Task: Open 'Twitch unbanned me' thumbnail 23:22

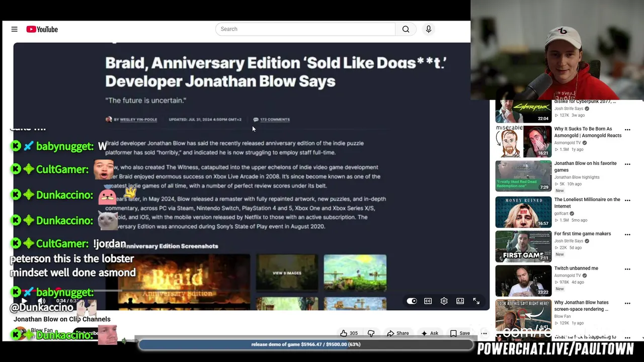Action: [523, 281]
